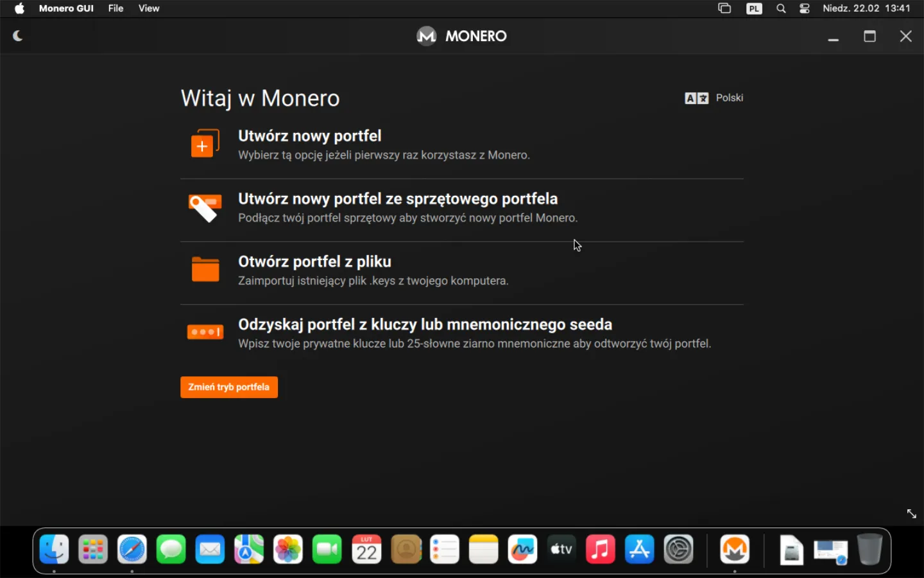924x578 pixels.
Task: Open Reminders from the dock
Action: click(x=445, y=550)
